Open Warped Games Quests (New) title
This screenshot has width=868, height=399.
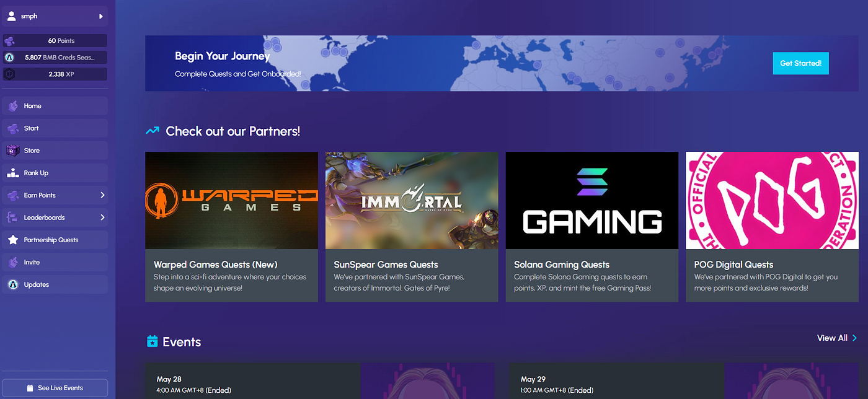[216, 265]
